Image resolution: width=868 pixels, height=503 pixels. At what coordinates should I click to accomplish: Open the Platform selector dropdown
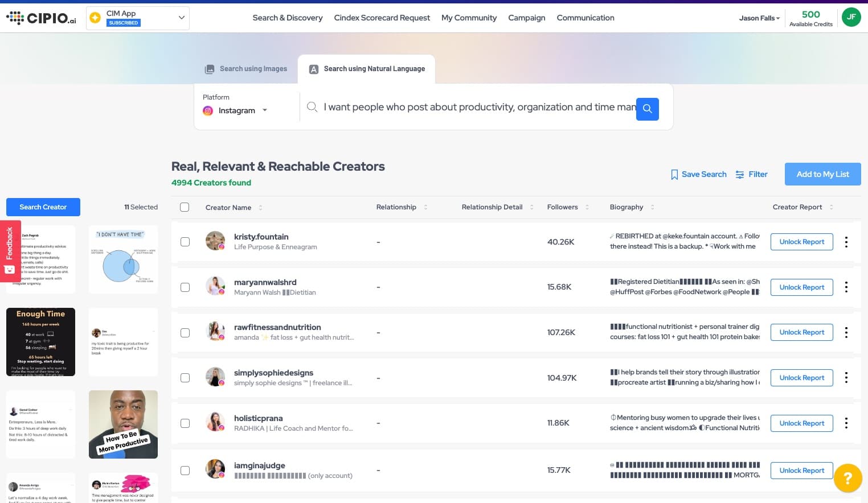pyautogui.click(x=264, y=110)
